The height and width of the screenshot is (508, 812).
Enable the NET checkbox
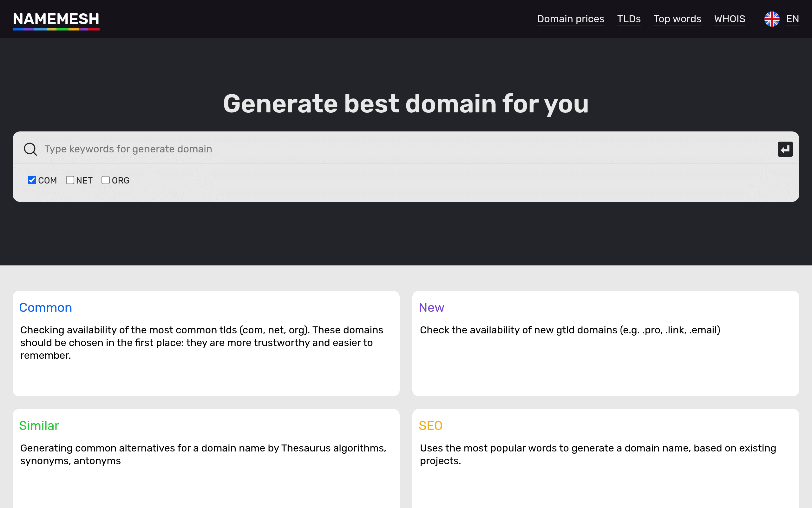pos(70,180)
